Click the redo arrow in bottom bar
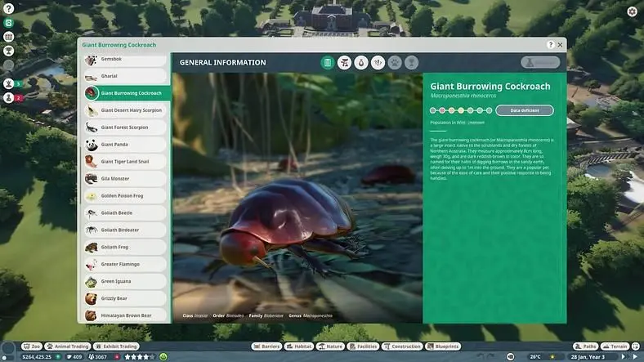644x362 pixels. 491,356
